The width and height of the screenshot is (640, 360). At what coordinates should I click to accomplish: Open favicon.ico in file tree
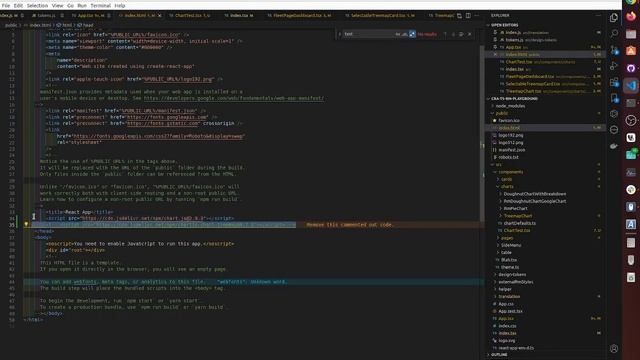pyautogui.click(x=509, y=121)
